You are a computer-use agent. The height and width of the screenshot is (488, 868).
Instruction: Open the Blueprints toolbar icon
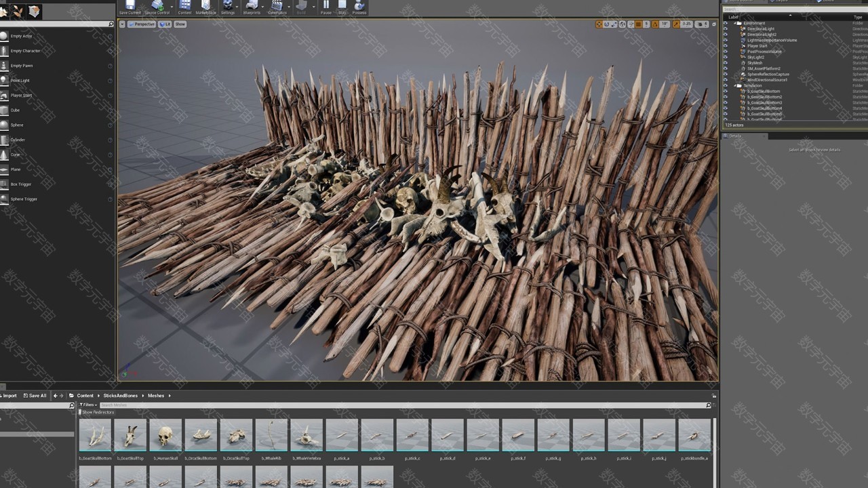pyautogui.click(x=252, y=5)
